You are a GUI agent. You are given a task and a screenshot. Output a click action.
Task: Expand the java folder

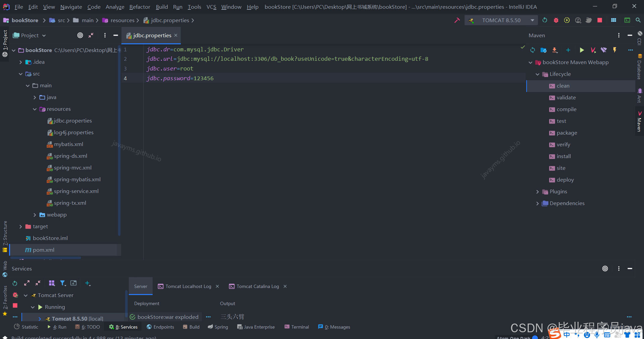pyautogui.click(x=35, y=97)
